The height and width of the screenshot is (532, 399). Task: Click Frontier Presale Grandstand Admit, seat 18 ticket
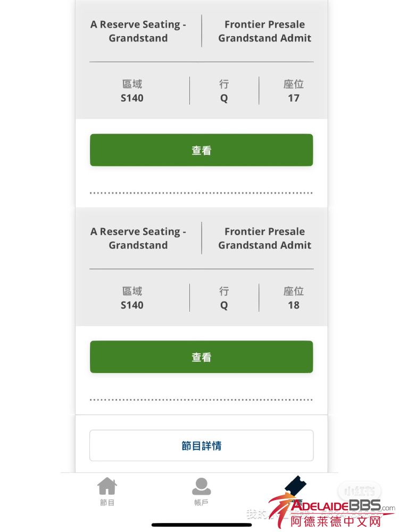pos(264,238)
